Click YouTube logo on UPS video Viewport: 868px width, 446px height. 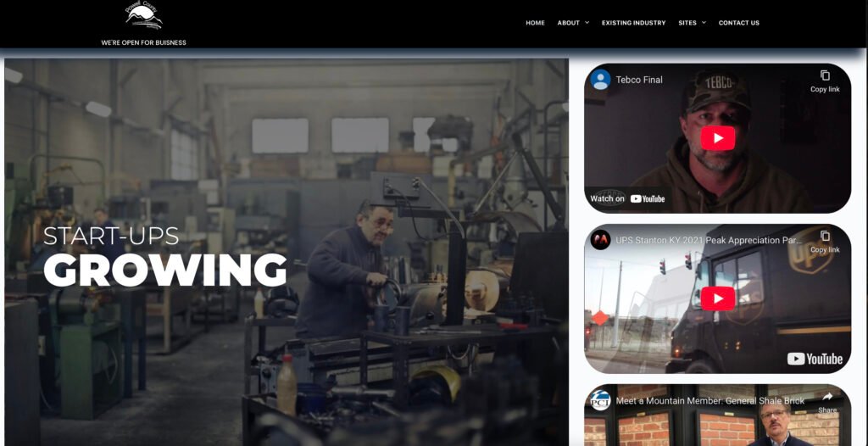click(x=814, y=359)
